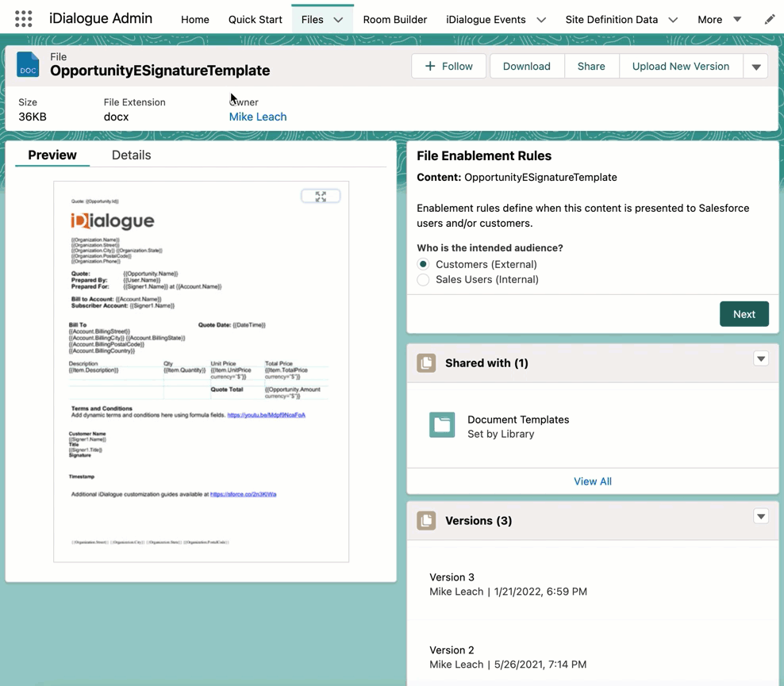Open the iDialogue Events tab
This screenshot has height=686, width=784.
click(486, 20)
